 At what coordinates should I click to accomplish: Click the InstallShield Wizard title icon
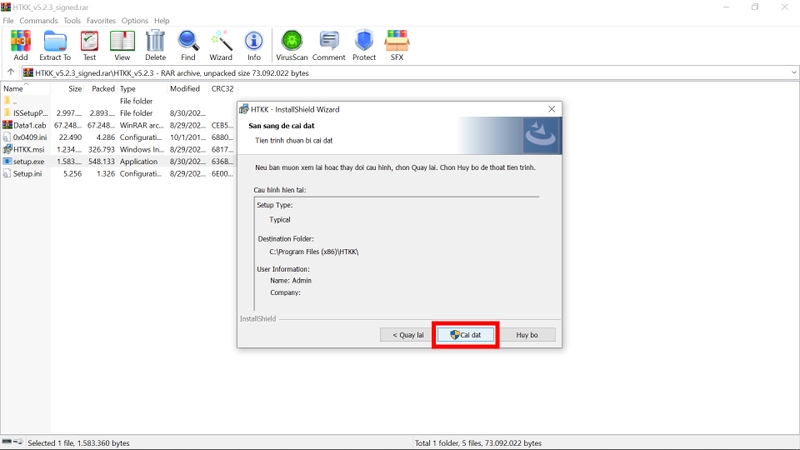click(244, 109)
